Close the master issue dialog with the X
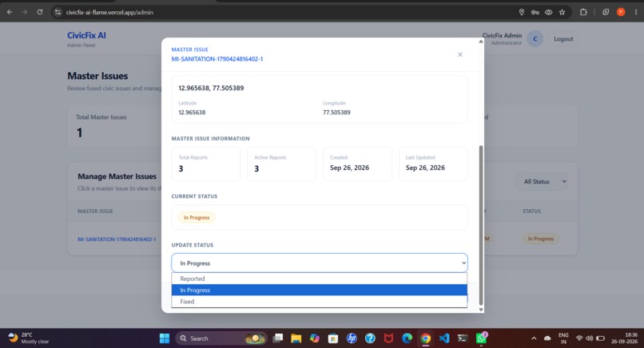 460,54
